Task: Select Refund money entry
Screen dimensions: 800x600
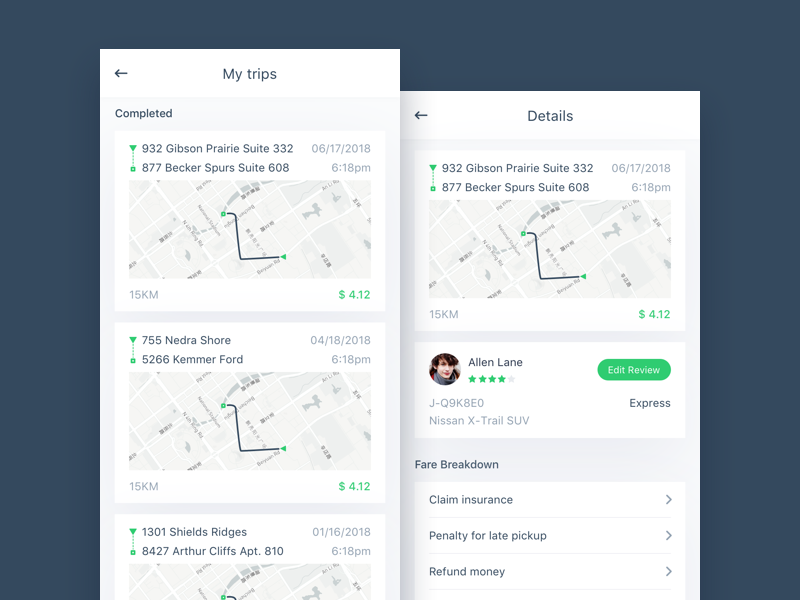Action: click(x=550, y=571)
